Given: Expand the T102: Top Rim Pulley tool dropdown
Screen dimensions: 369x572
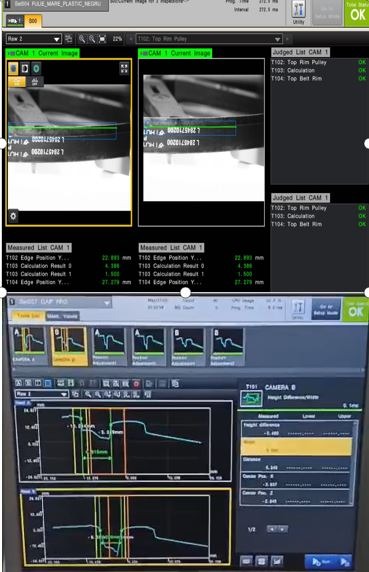Looking at the screenshot, I should [x=209, y=39].
